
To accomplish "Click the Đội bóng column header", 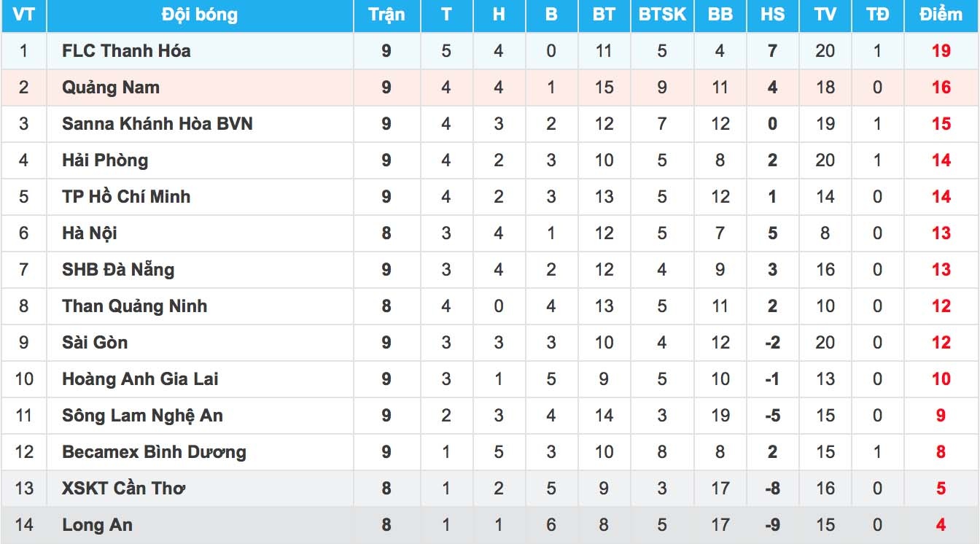I will [199, 15].
